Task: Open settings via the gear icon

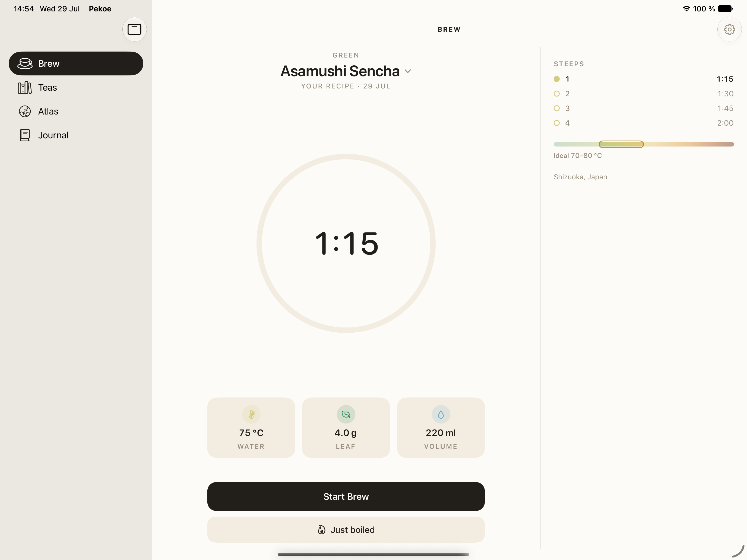Action: [729, 29]
